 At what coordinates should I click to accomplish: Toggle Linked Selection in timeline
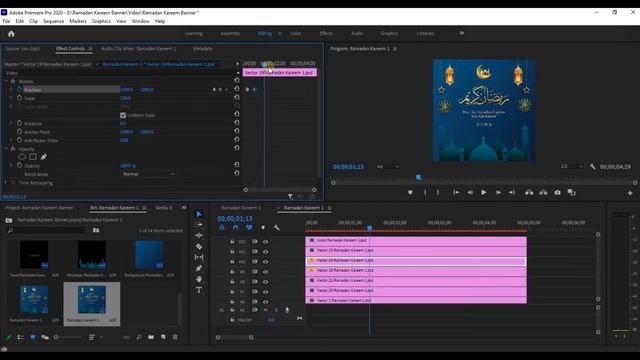[x=249, y=228]
